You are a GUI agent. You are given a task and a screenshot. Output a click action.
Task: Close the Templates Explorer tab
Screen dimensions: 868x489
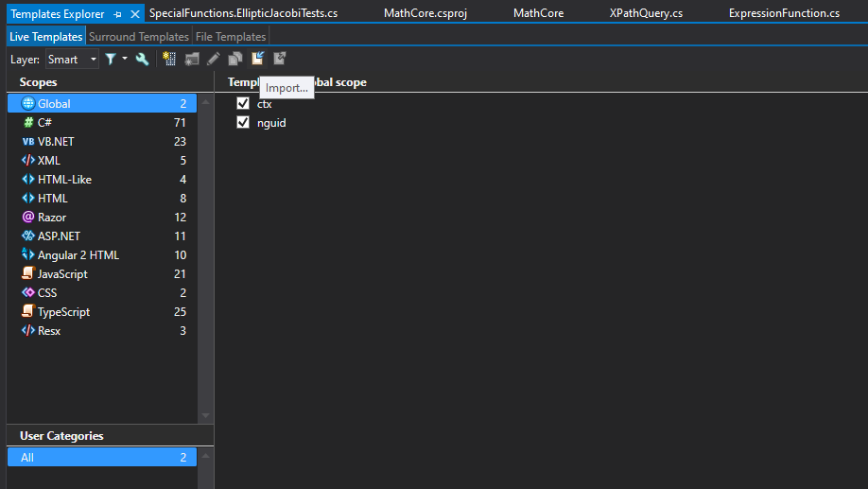point(134,14)
